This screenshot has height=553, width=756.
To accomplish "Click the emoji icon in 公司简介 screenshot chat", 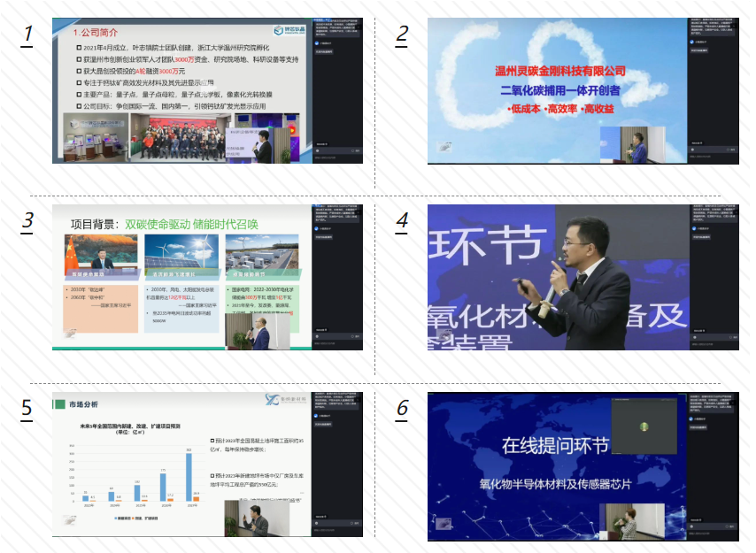I will coord(317,150).
